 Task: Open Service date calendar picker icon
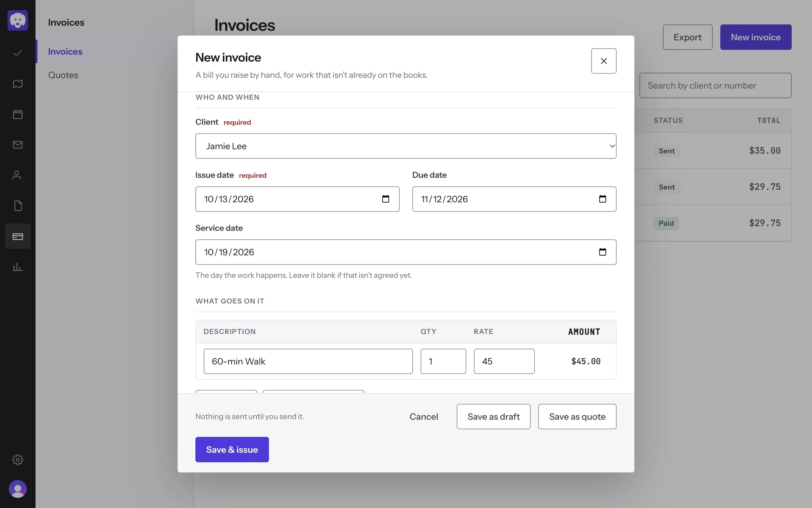[x=602, y=252]
